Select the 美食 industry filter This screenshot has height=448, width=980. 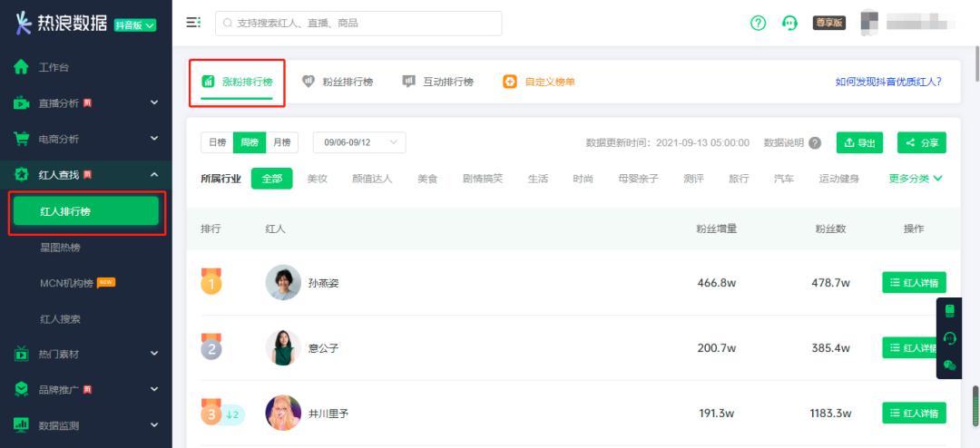coord(427,179)
